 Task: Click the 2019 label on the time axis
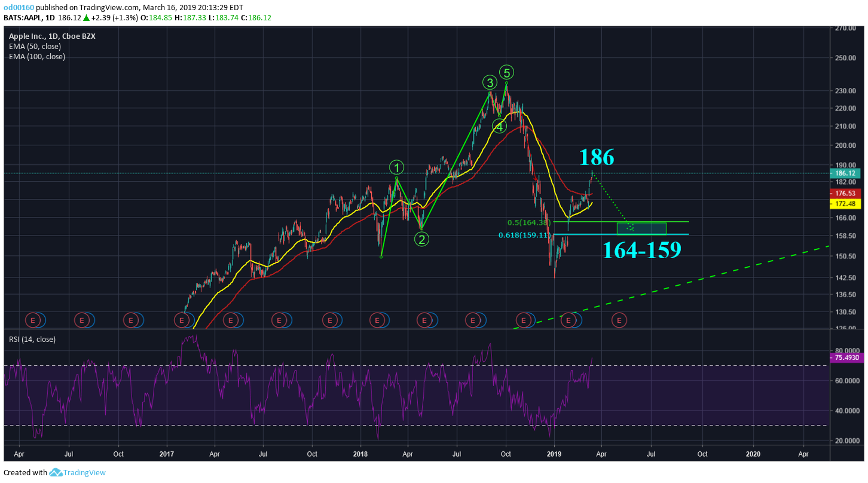555,453
